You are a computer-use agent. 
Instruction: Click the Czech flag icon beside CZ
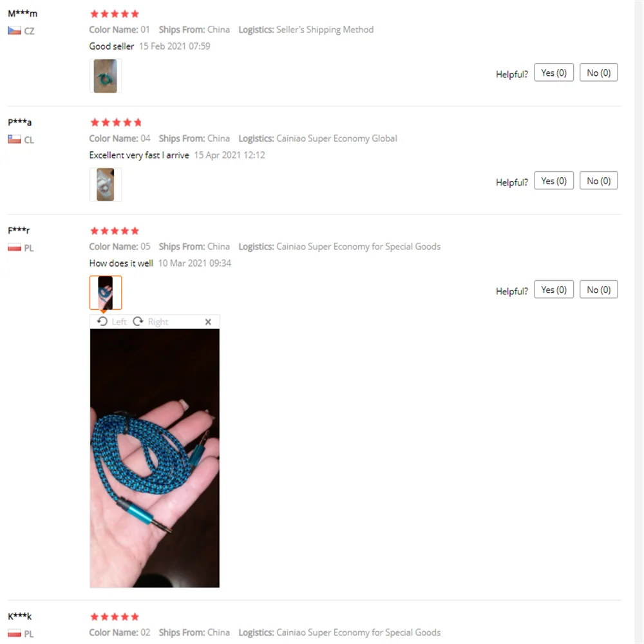[14, 31]
